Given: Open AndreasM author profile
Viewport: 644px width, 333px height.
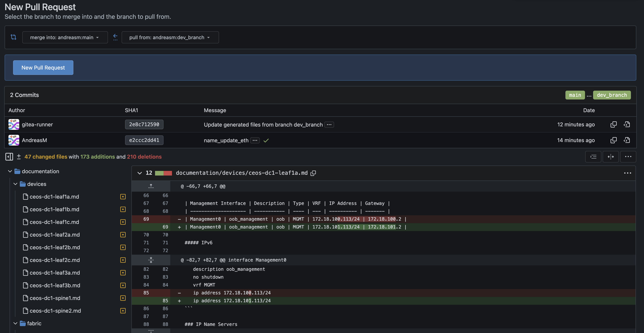Looking at the screenshot, I should tap(35, 140).
